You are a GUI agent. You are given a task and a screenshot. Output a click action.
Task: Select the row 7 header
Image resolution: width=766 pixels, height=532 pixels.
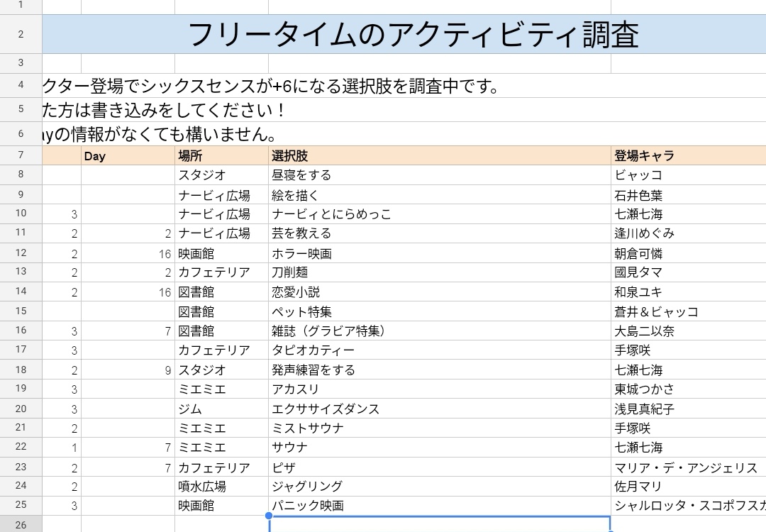click(x=21, y=156)
